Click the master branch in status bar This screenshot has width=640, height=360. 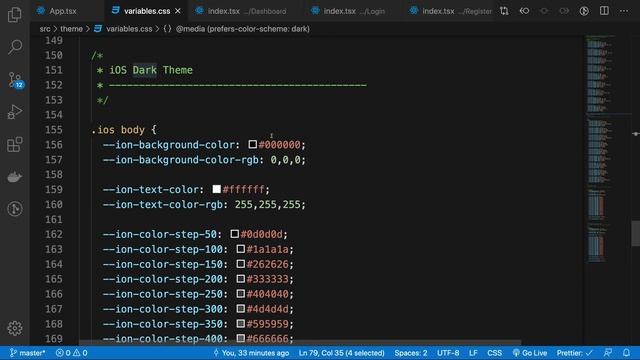28,353
